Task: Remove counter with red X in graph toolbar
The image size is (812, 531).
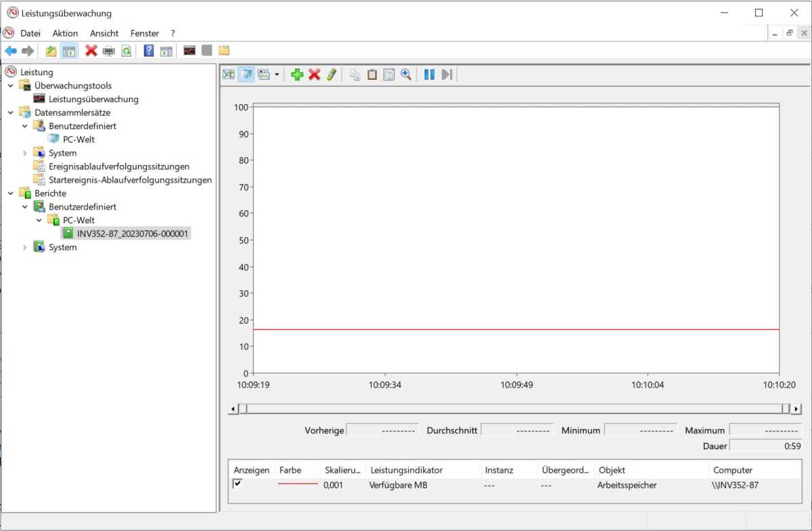Action: click(314, 74)
